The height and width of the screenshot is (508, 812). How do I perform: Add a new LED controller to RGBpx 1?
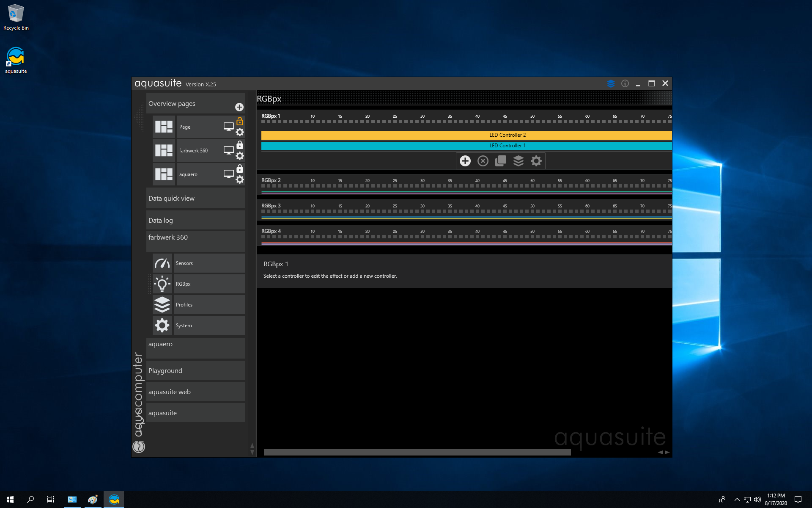465,161
